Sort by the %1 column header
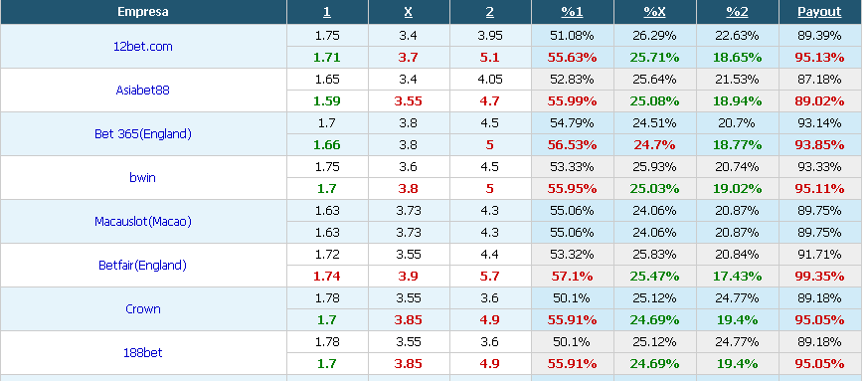868x381 pixels. coord(572,12)
